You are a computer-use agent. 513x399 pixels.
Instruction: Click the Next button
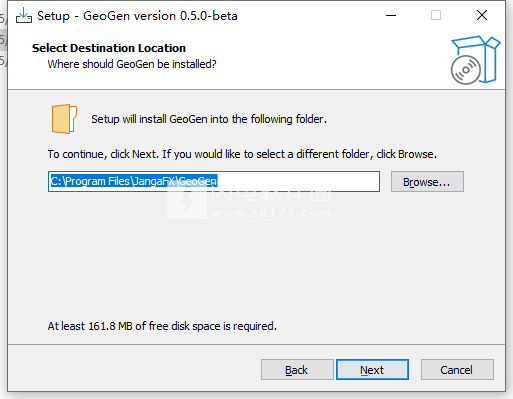coord(372,369)
